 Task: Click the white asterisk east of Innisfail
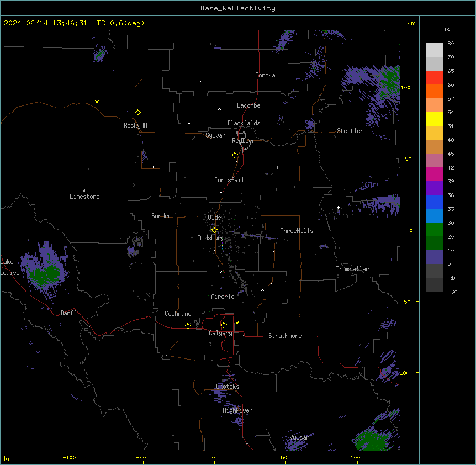point(277,167)
